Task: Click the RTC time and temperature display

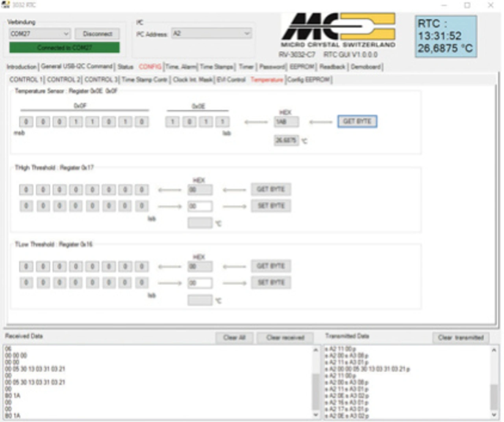Action: (x=445, y=36)
